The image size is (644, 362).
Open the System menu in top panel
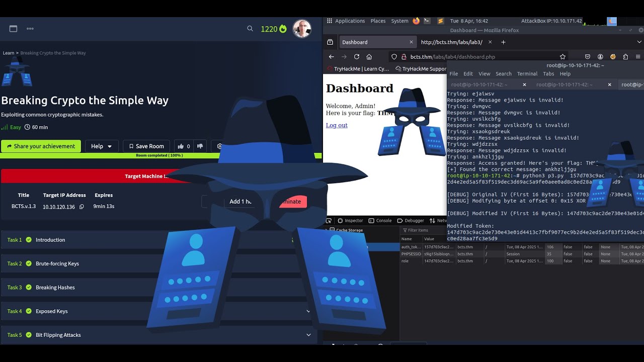(x=399, y=21)
